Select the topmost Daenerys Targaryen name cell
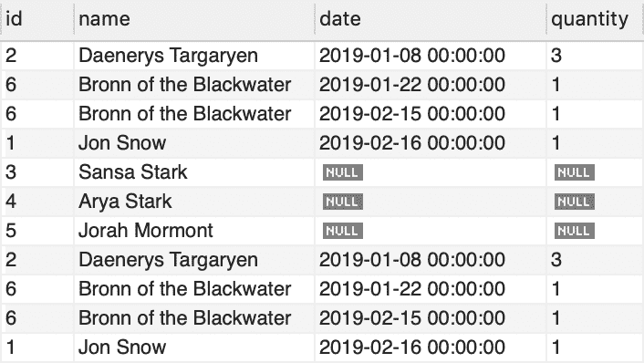 194,56
